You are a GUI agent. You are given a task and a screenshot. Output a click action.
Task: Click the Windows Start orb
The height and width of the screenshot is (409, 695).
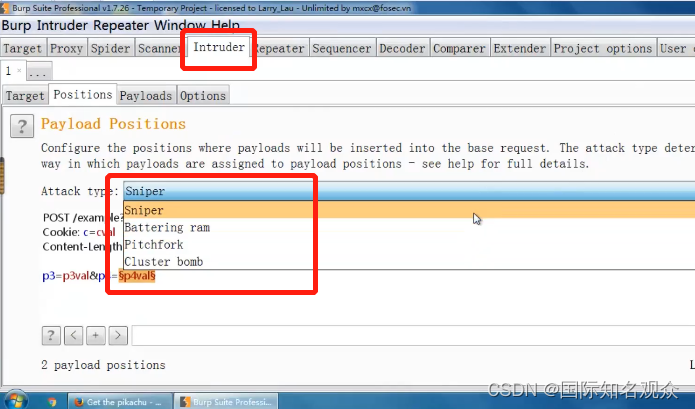pyautogui.click(x=16, y=400)
